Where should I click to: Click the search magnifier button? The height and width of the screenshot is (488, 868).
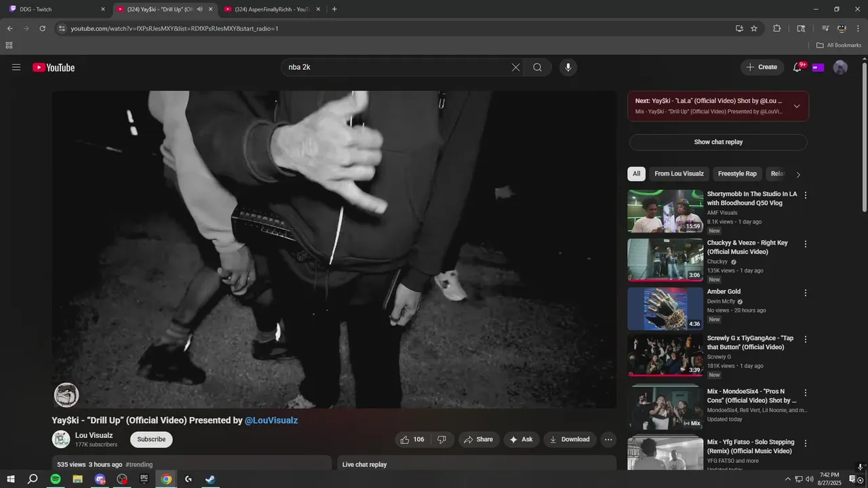(x=538, y=67)
